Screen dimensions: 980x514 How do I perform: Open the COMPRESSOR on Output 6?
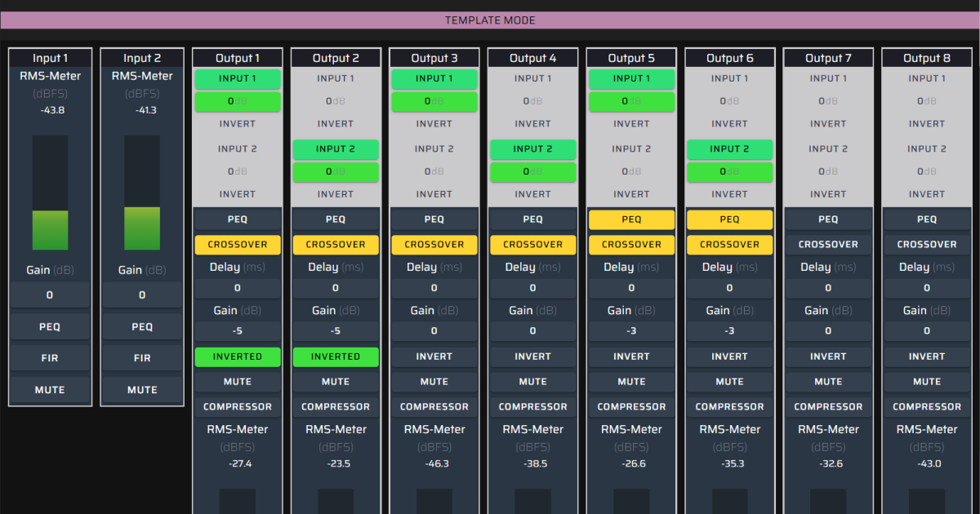pyautogui.click(x=729, y=407)
